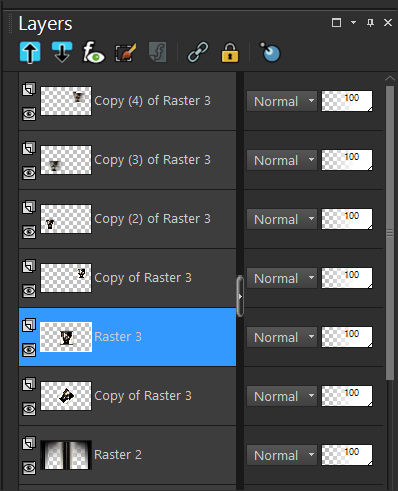Viewport: 398px width, 491px height.
Task: Toggle visibility of Raster 2 layer
Action: click(29, 468)
